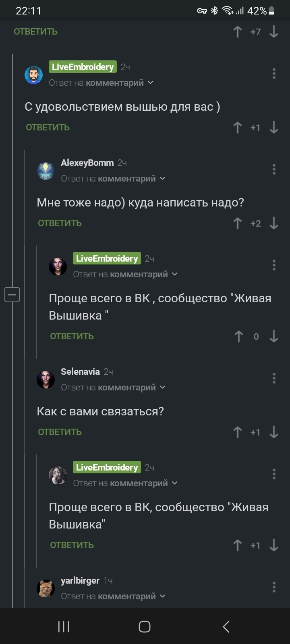Viewport: 290px width, 644px height.
Task: Reply to AlexeyBomm's comment via ОТВЕТИТЬ
Action: (x=60, y=223)
